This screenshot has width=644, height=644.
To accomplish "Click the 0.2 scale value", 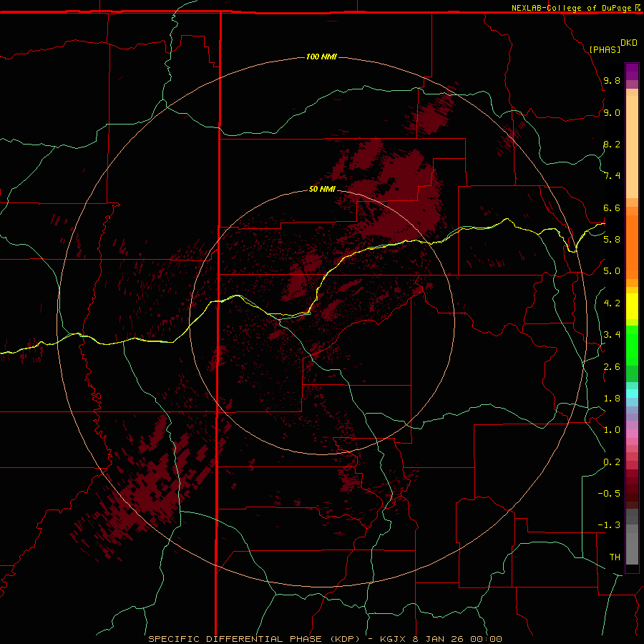I will [x=612, y=462].
